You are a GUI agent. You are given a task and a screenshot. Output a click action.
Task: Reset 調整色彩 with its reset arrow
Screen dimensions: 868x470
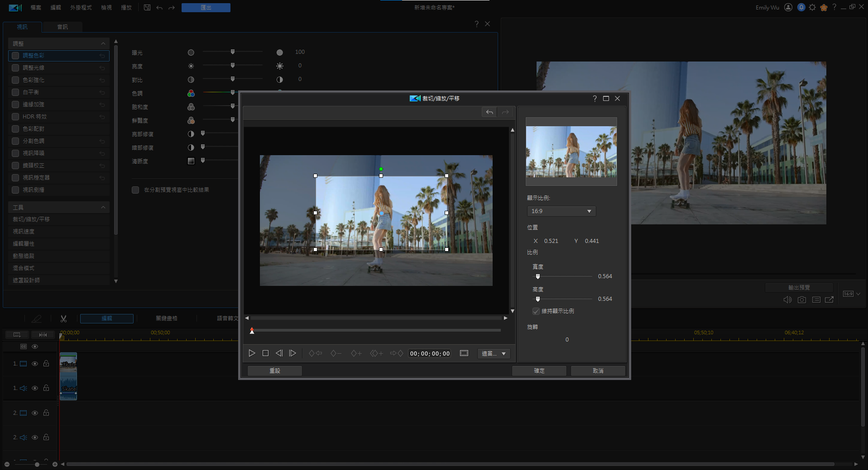tap(102, 56)
